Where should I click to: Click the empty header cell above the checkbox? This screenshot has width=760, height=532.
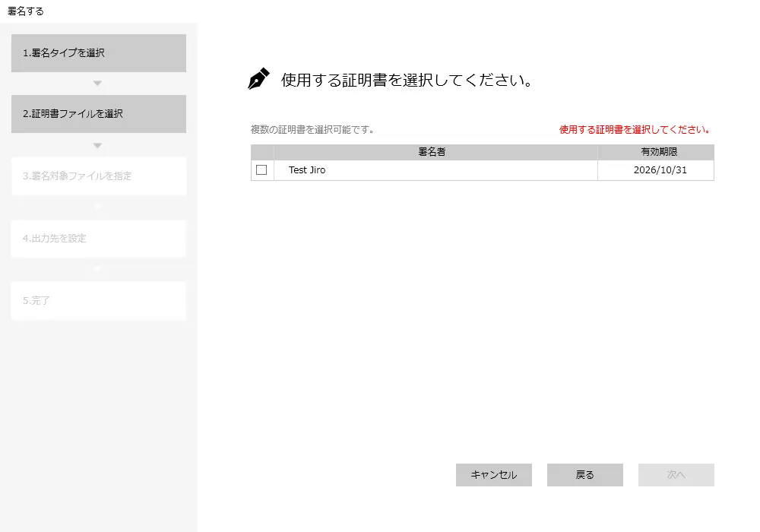[x=262, y=152]
